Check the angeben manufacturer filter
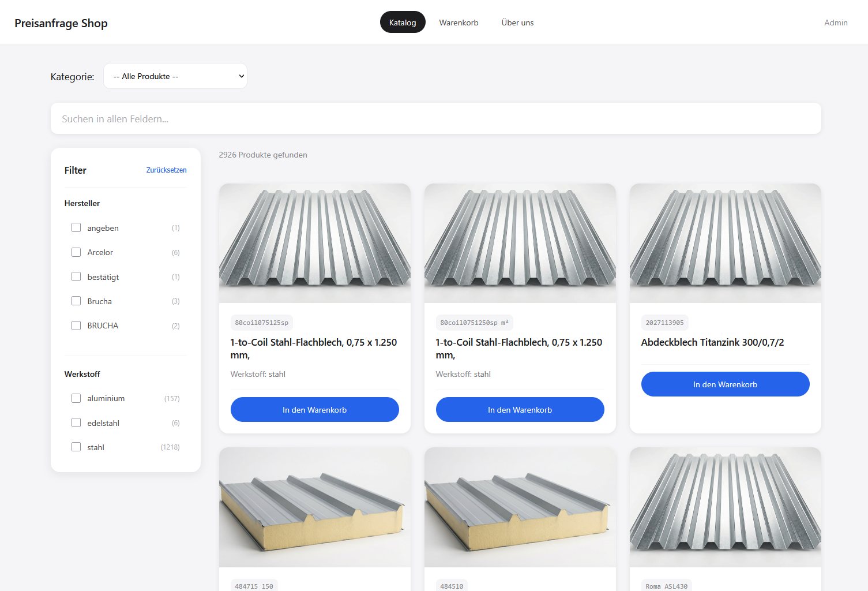868x591 pixels. pos(76,228)
